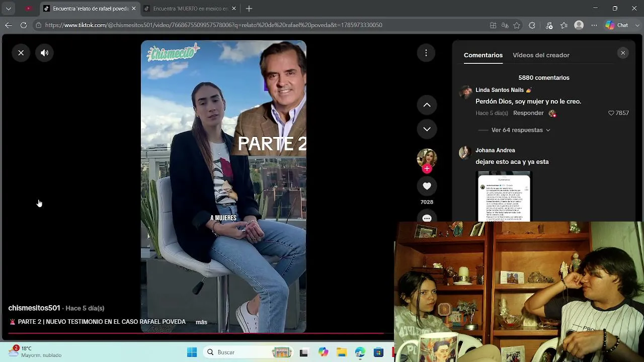Mute the video sound
Screen dimensions: 644x362
[x=45, y=53]
